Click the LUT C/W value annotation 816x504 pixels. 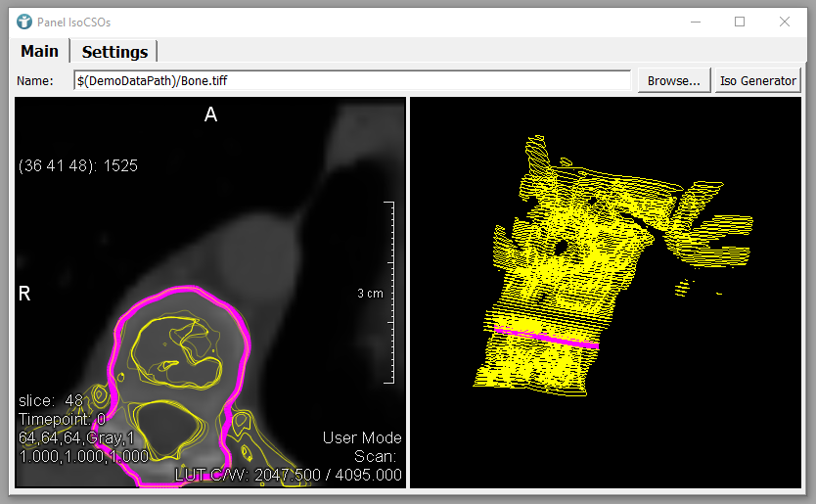coord(288,475)
